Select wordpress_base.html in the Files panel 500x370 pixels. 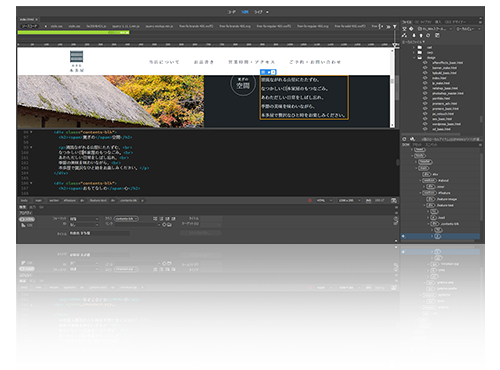click(447, 124)
